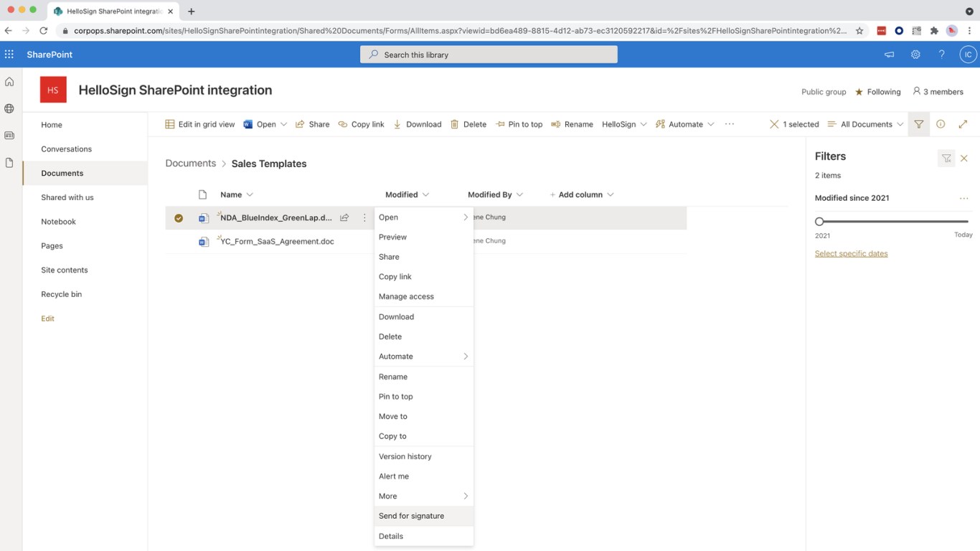980x551 pixels.
Task: Click the home icon in left rail
Action: [9, 82]
